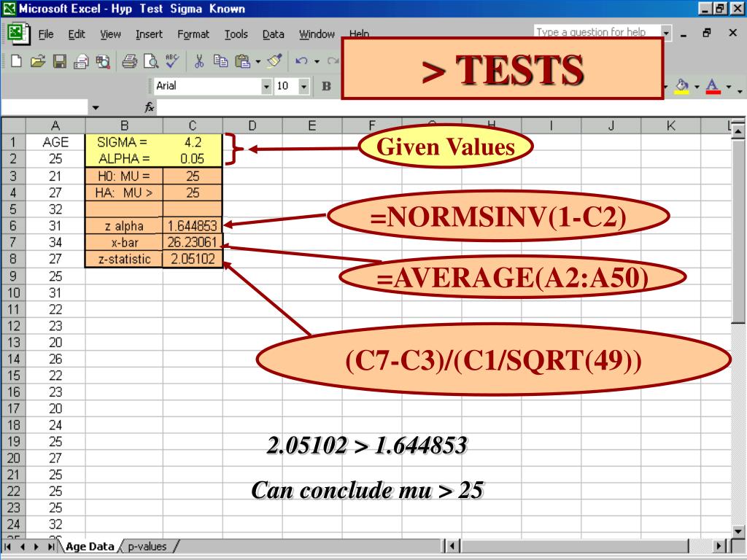The height and width of the screenshot is (560, 747).
Task: Open the Insert menu
Action: pos(149,34)
